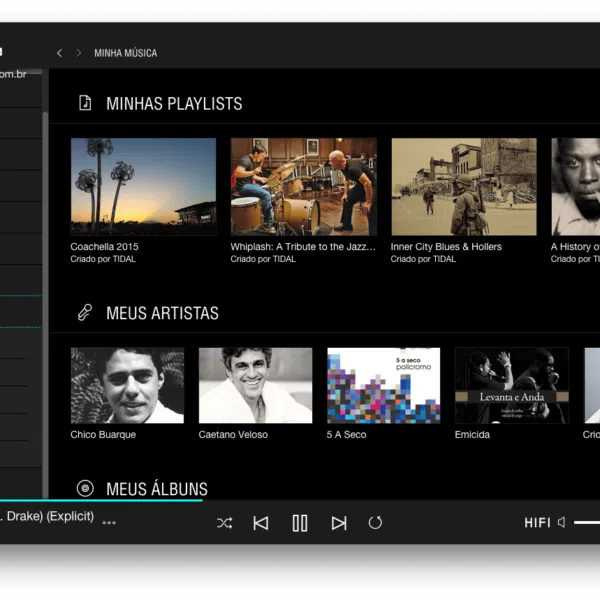Open 5 A Seco artist image
Screen dimensions: 600x600
point(384,385)
